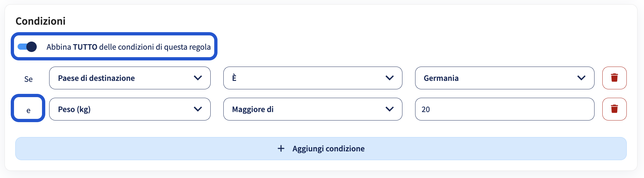Click the "Se" label before first condition
The image size is (644, 178).
coord(28,79)
